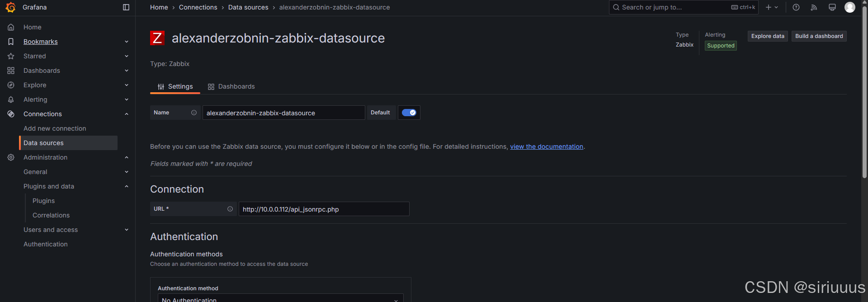
Task: Click the info icon next to Name
Action: point(194,113)
